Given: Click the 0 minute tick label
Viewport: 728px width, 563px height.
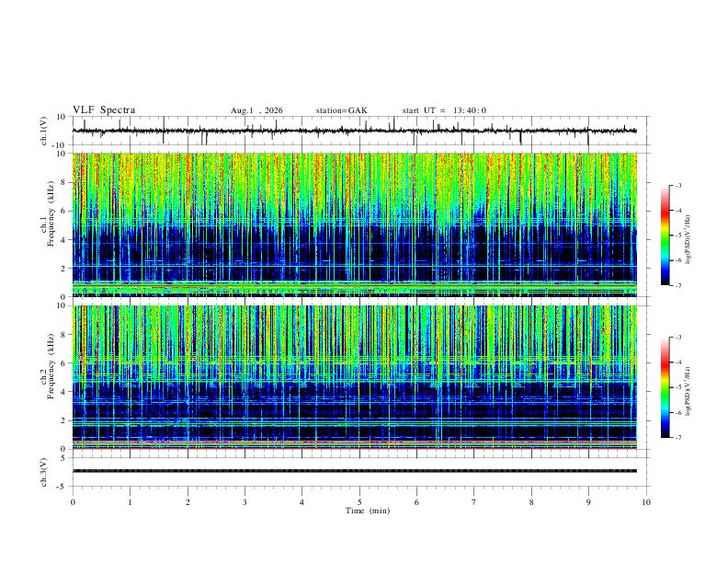Looking at the screenshot, I should [x=73, y=502].
